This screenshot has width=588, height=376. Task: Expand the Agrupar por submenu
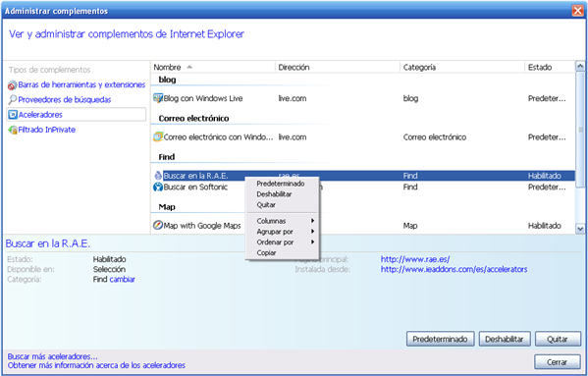click(282, 232)
